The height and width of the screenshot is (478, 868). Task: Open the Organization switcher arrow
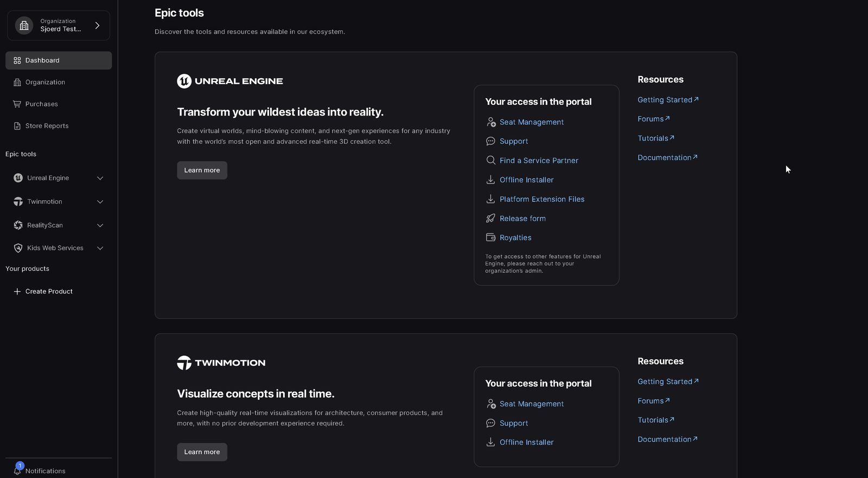(97, 26)
